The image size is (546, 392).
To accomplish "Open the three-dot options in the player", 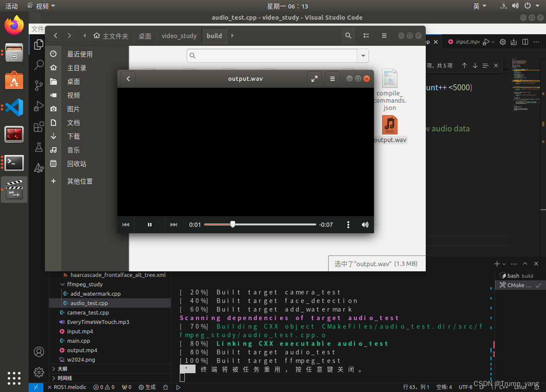I will coord(348,225).
